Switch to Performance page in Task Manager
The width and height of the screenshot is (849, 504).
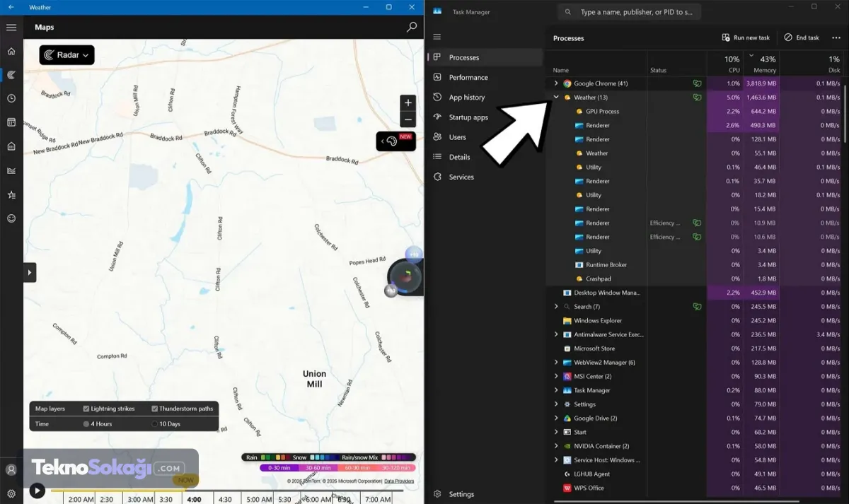[x=485, y=77]
